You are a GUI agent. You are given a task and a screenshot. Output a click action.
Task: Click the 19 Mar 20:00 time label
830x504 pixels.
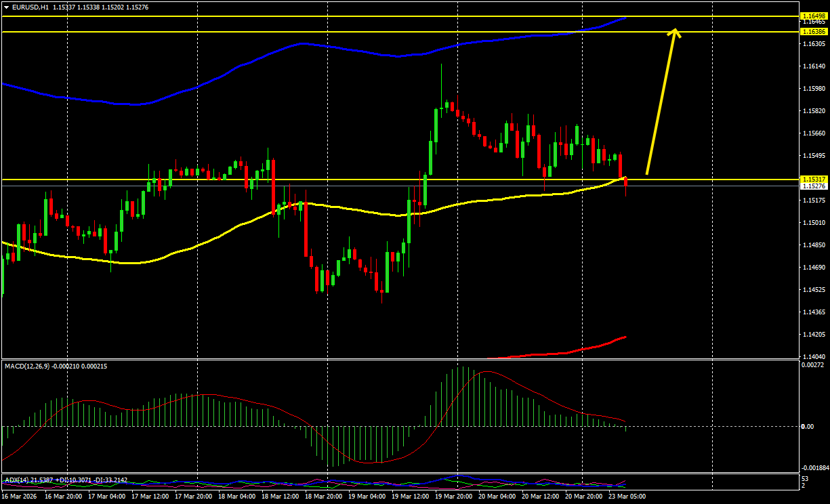[x=454, y=497]
